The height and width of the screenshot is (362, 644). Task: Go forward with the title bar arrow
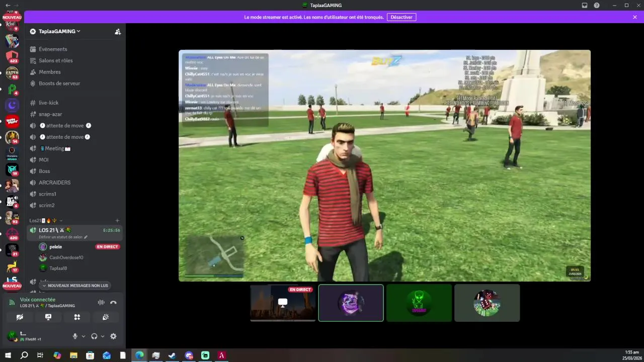pos(16,5)
